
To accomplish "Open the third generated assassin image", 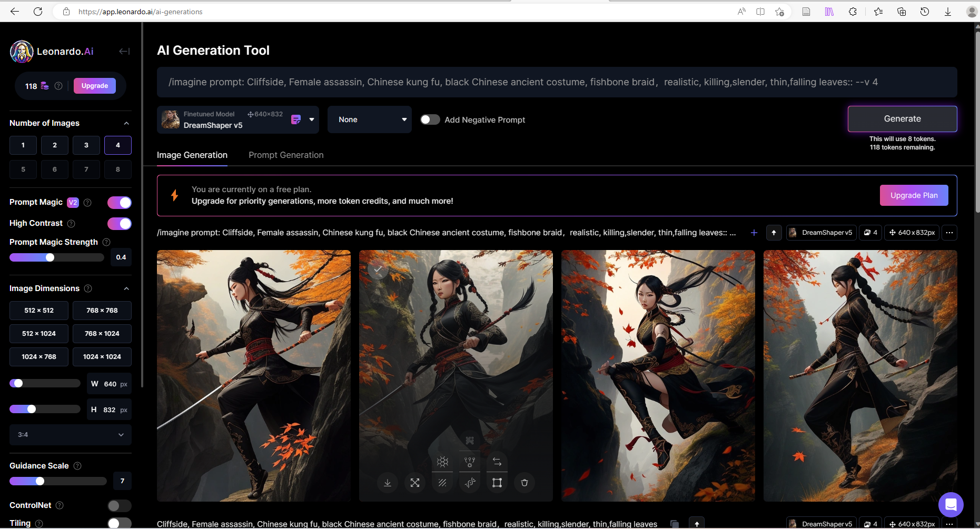I will tap(658, 376).
